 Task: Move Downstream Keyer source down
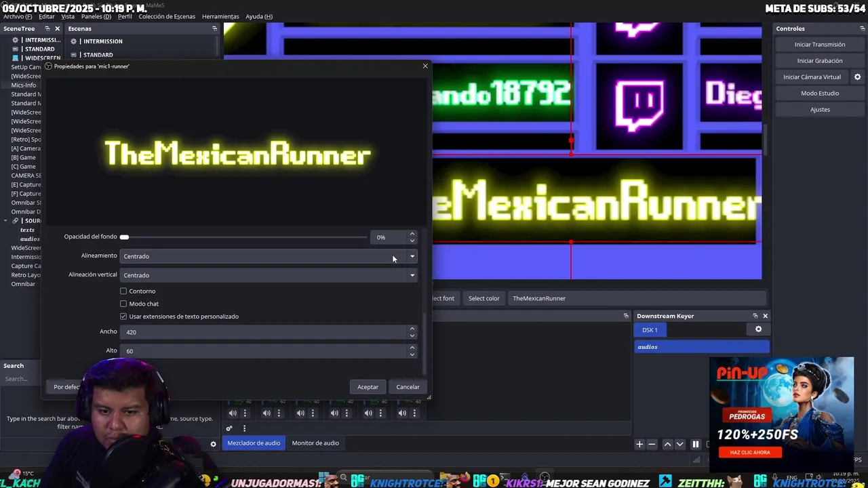coord(679,444)
